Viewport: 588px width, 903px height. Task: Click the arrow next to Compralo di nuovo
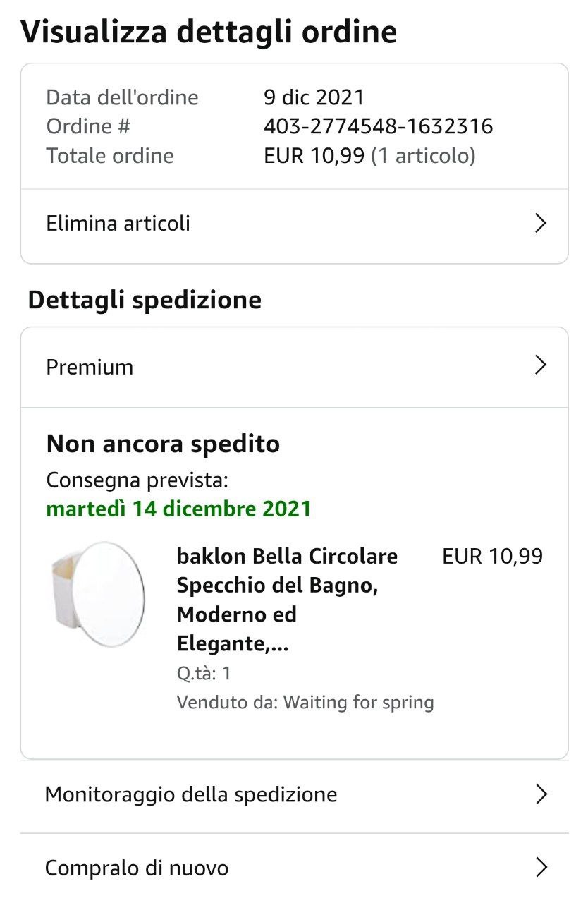click(541, 867)
